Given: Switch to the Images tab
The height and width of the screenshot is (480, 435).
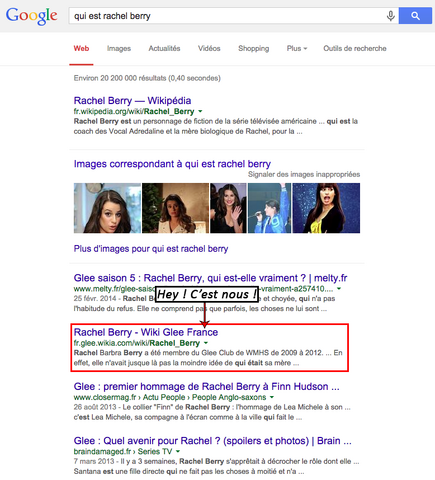Looking at the screenshot, I should click(119, 48).
